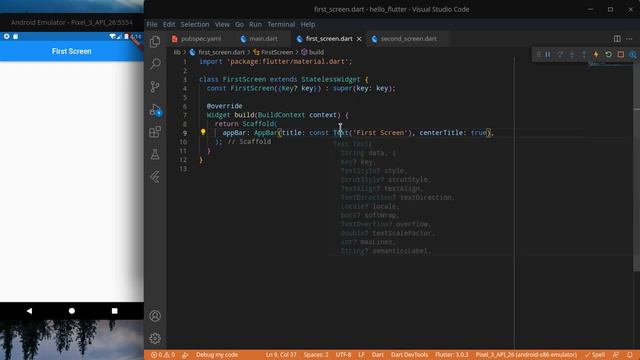Click Flutter: 3.0.3 version status item
The height and width of the screenshot is (360, 640).
tap(451, 355)
